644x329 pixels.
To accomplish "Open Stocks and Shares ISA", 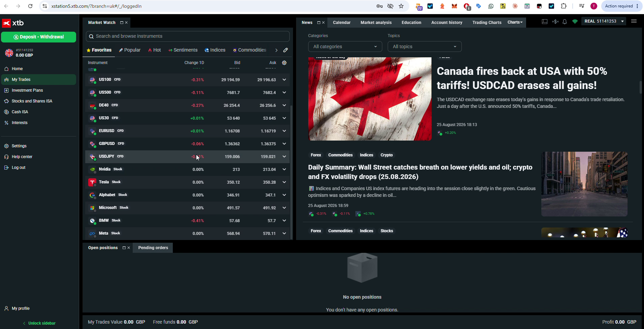I will (x=32, y=101).
